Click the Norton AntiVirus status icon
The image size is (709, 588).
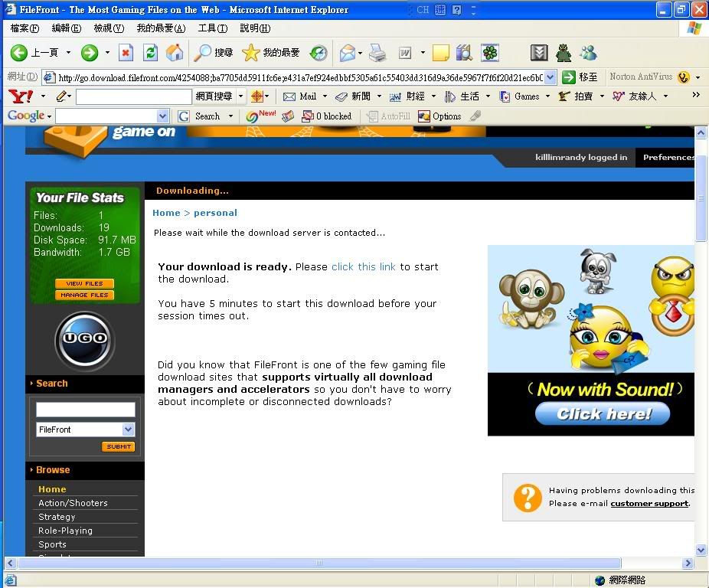tap(683, 77)
